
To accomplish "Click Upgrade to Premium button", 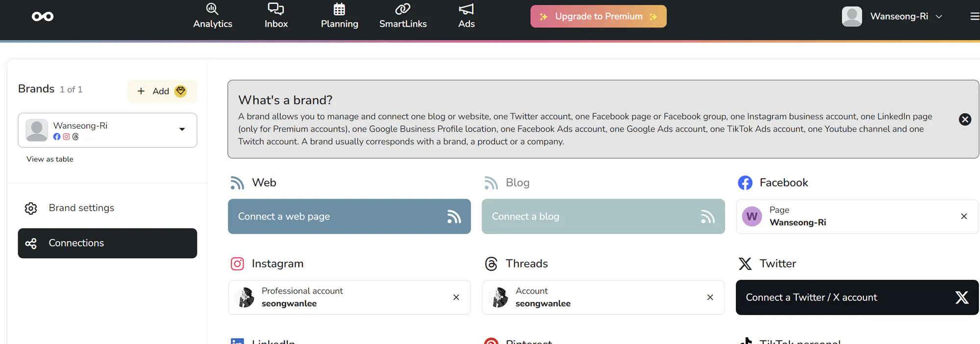I will pyautogui.click(x=598, y=16).
